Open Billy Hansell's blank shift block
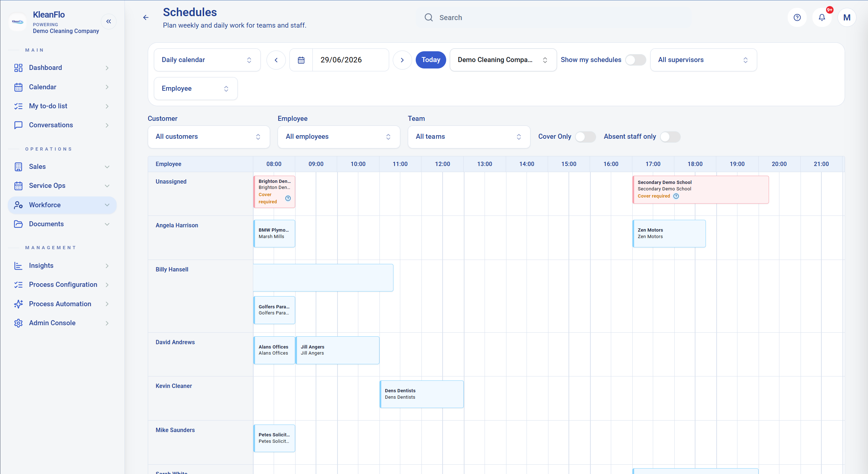This screenshot has width=868, height=474. point(323,278)
